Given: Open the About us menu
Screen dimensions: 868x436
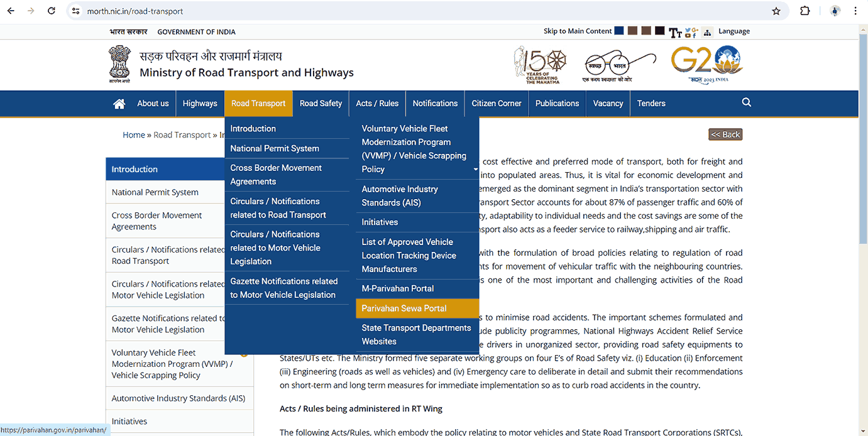Looking at the screenshot, I should [x=153, y=104].
